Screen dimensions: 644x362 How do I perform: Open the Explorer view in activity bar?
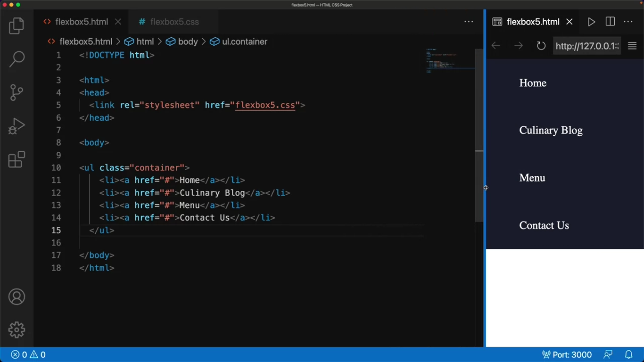point(17,26)
